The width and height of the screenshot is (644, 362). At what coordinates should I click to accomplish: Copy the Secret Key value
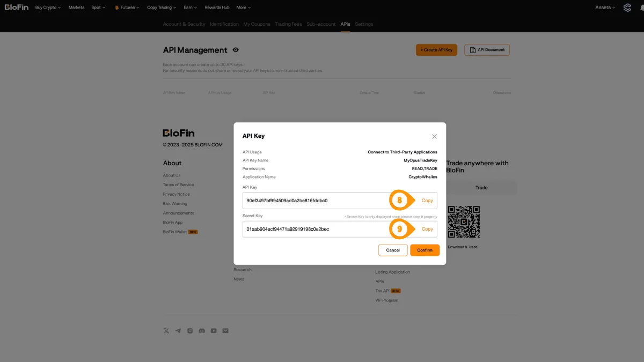point(427,229)
